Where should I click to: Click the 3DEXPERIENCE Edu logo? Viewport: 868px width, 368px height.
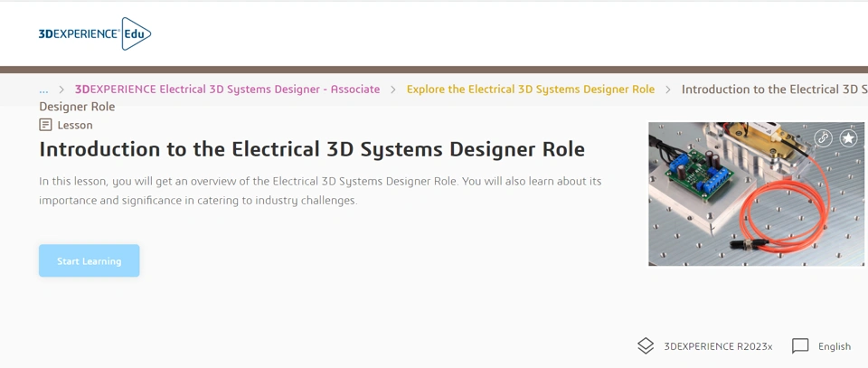[95, 33]
